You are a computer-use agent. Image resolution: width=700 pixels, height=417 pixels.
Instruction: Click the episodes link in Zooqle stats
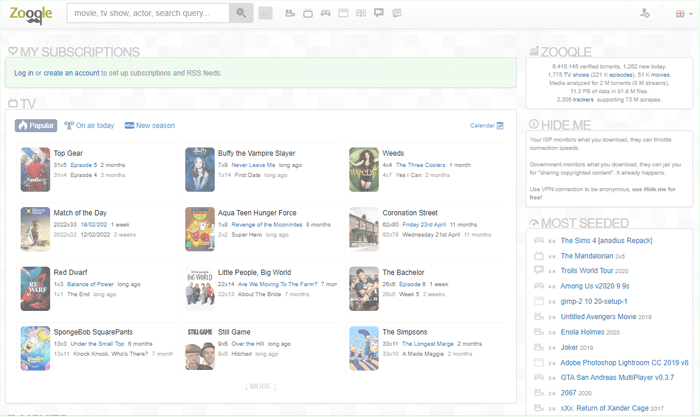tap(621, 75)
